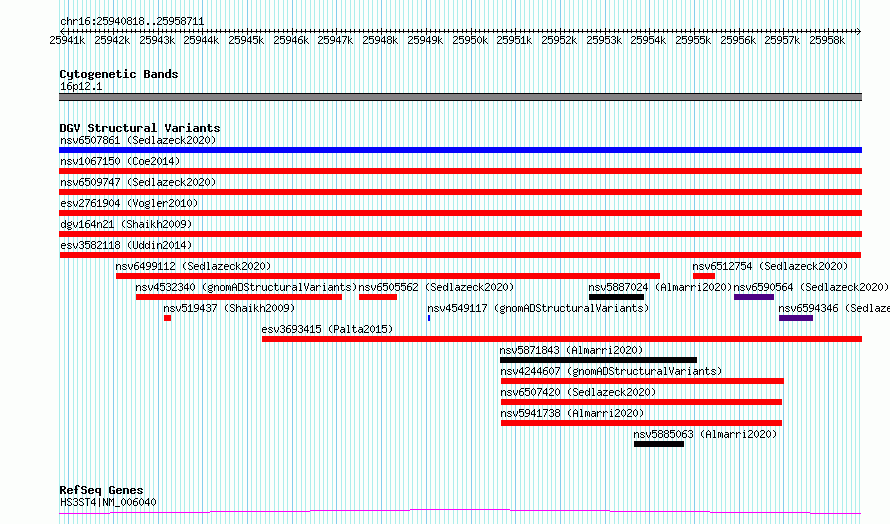This screenshot has width=890, height=524.
Task: Select the blue nsv6507861 variant bar
Action: point(460,150)
